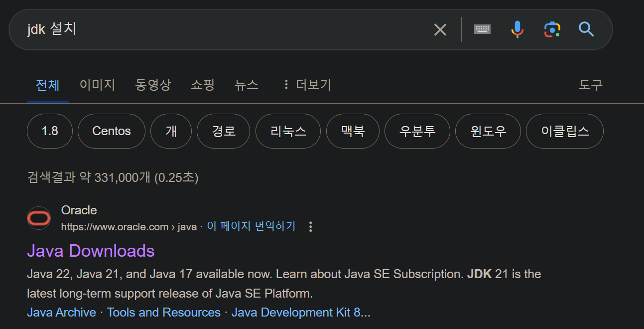Open the 도구 search tools
644x329 pixels.
click(x=591, y=85)
